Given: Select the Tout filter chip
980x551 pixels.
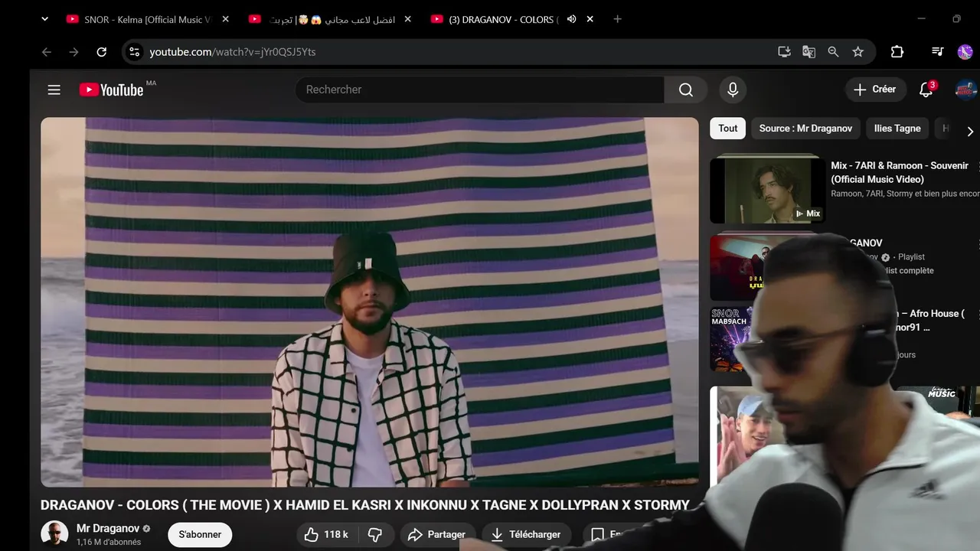Looking at the screenshot, I should click(x=728, y=129).
